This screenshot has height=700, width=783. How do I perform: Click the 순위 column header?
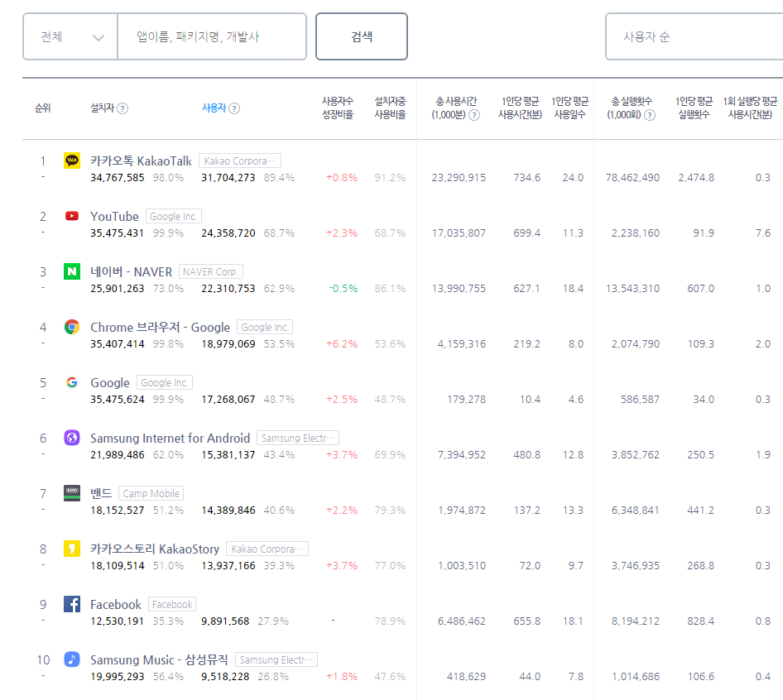(43, 108)
